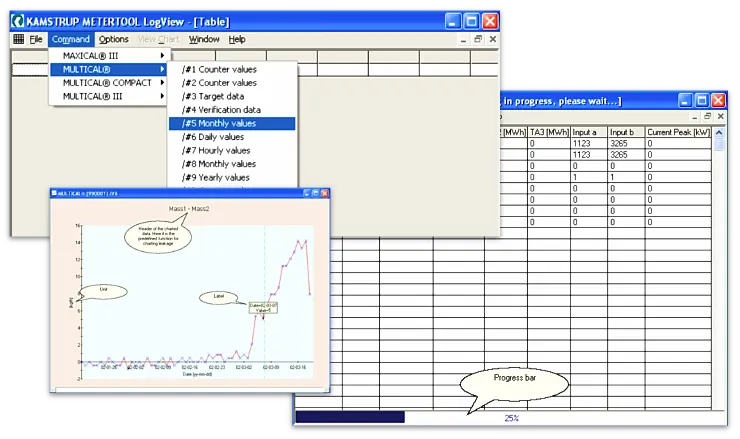Maximize the 'in progress, please wait' window
This screenshot has width=740, height=439.
click(702, 100)
